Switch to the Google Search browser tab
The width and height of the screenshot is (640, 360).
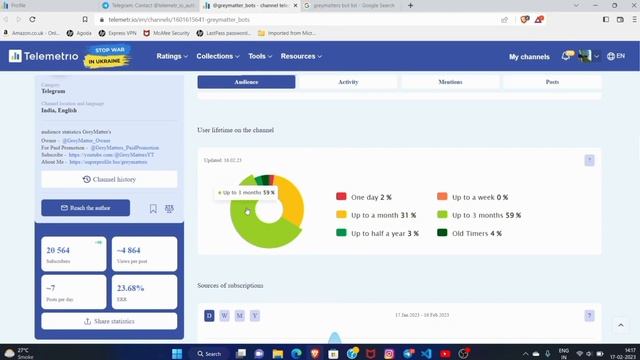tap(351, 5)
